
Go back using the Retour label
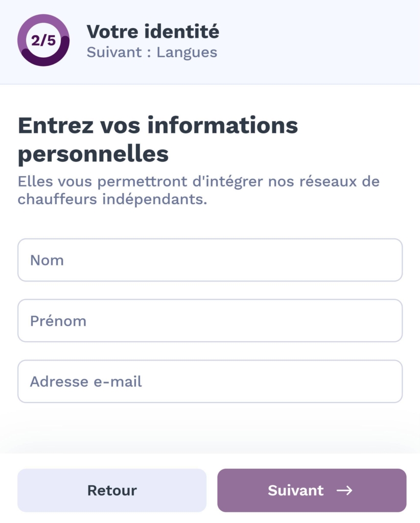point(112,490)
